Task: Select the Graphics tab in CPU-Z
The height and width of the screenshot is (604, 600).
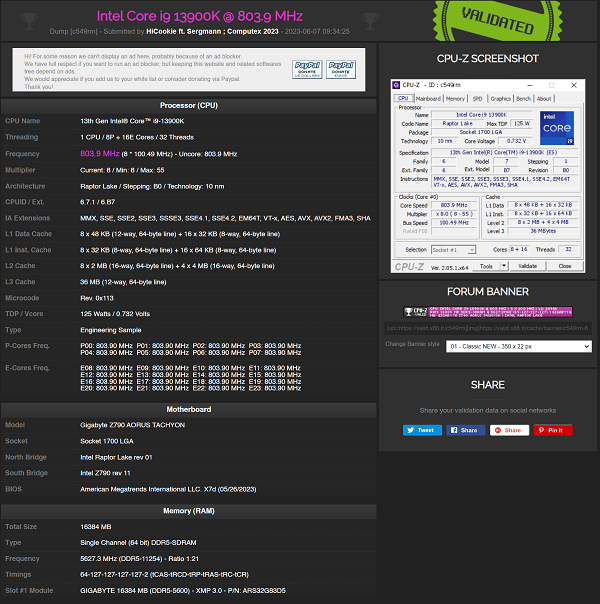Action: [500, 99]
